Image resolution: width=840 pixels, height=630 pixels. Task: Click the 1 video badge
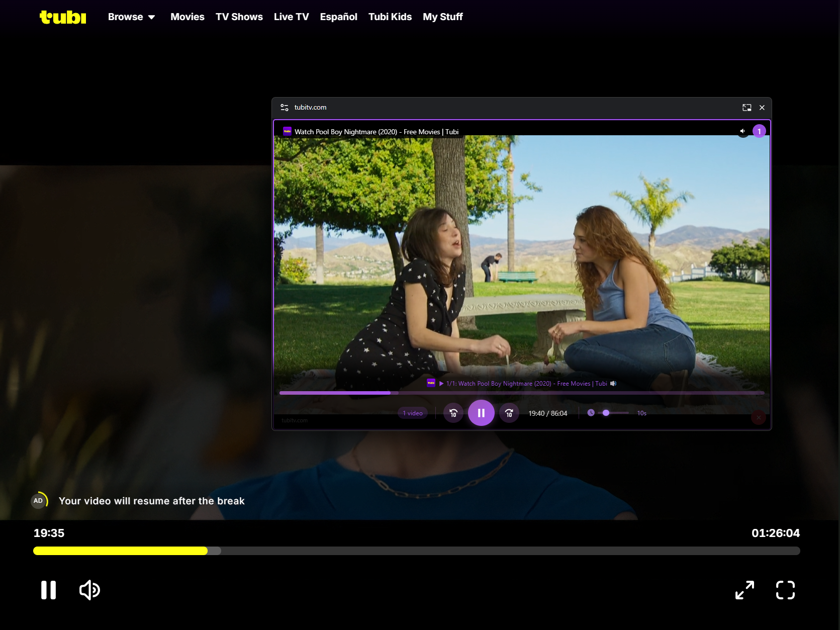tap(412, 413)
